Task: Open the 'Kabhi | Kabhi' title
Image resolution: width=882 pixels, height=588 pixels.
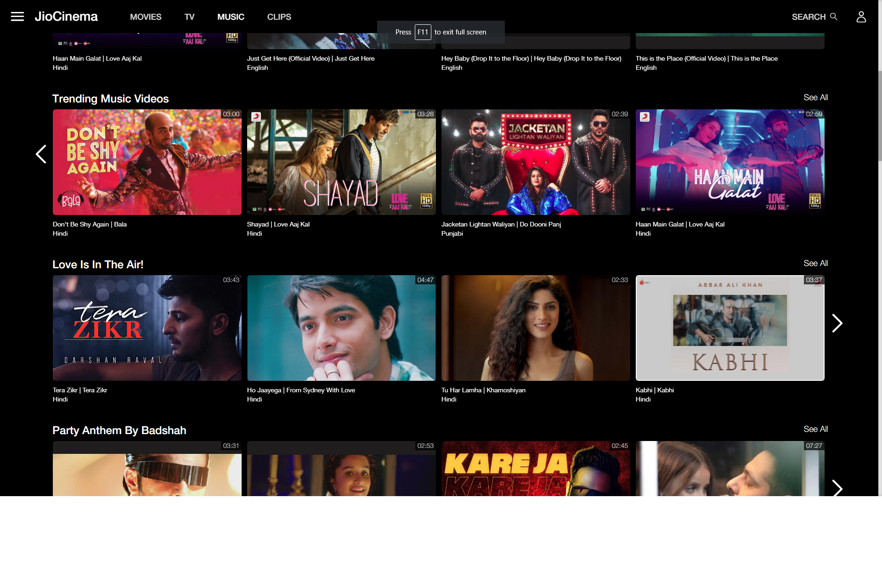Action: (x=655, y=390)
